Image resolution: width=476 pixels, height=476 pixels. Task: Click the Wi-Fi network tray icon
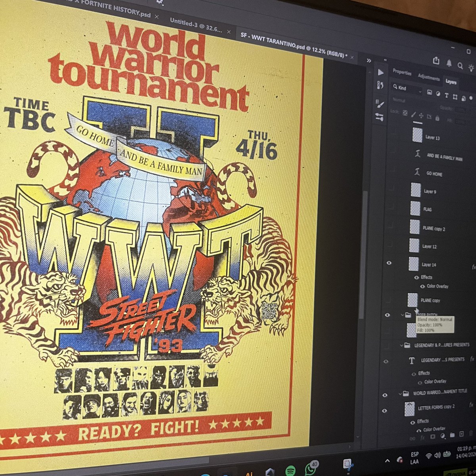(x=429, y=456)
